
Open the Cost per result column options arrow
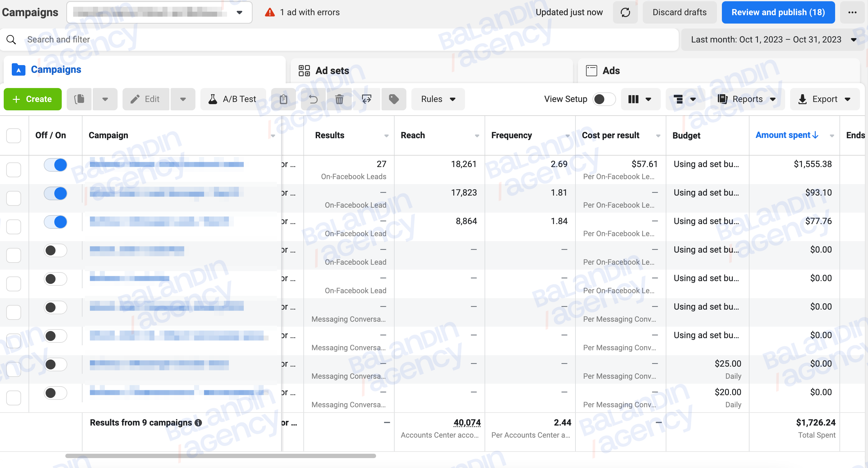(x=658, y=136)
